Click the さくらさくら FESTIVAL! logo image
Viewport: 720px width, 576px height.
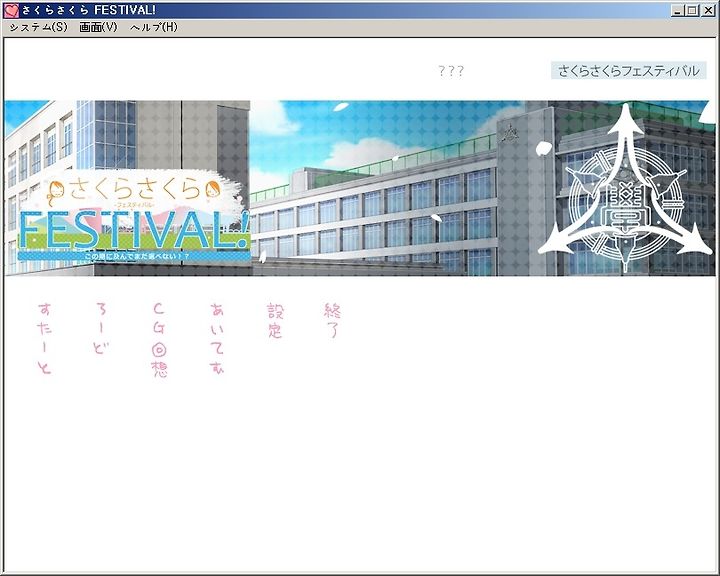coord(134,216)
